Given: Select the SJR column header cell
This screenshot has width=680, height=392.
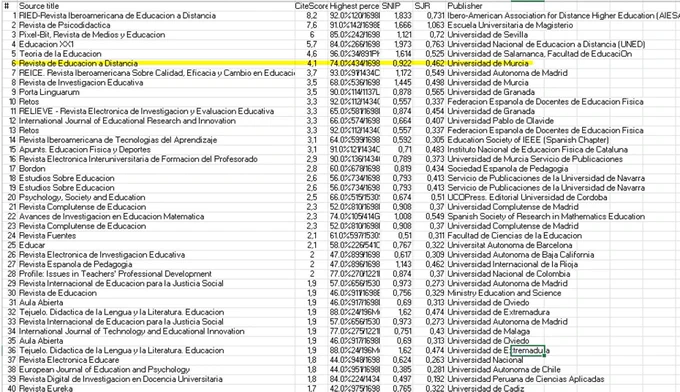Looking at the screenshot, I should coord(422,6).
